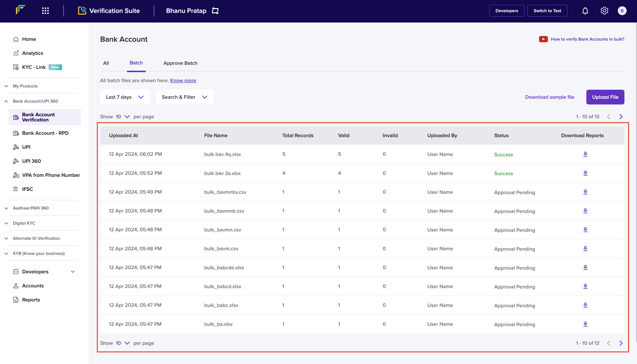
Task: Click the YouTube video icon
Action: pos(543,39)
